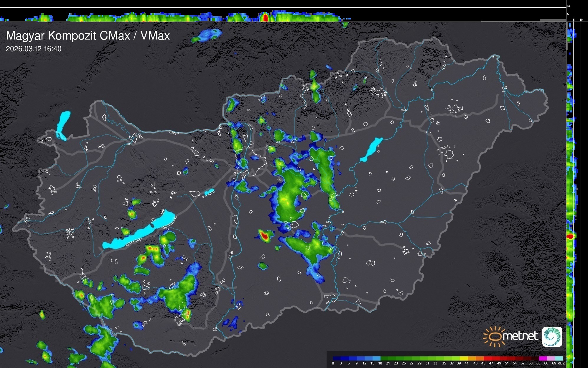Click the Tisza Lake cyan shape
Image resolution: width=588 pixels, height=368 pixels.
(372, 149)
